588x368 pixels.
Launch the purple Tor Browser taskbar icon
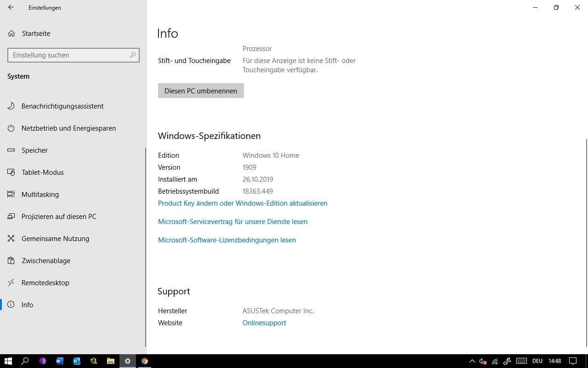(x=43, y=361)
